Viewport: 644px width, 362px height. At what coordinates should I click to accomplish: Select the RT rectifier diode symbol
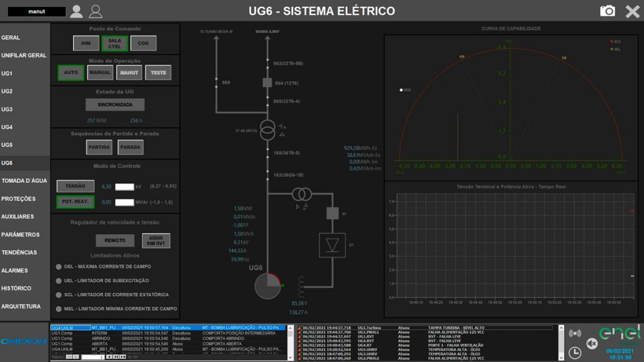click(x=332, y=244)
